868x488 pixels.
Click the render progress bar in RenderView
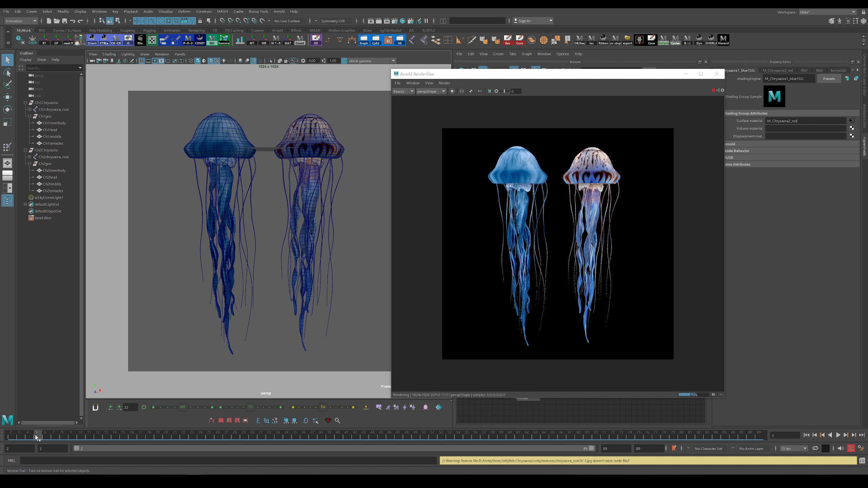point(693,394)
